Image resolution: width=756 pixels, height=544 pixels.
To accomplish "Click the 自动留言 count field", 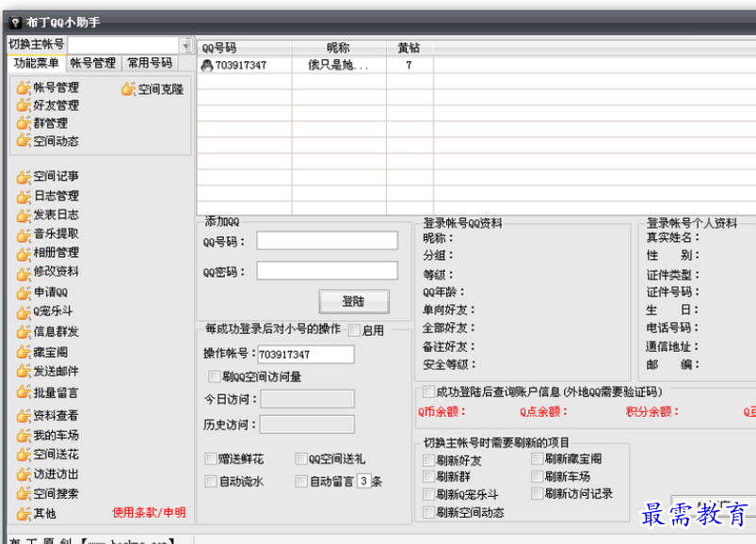I will (363, 481).
